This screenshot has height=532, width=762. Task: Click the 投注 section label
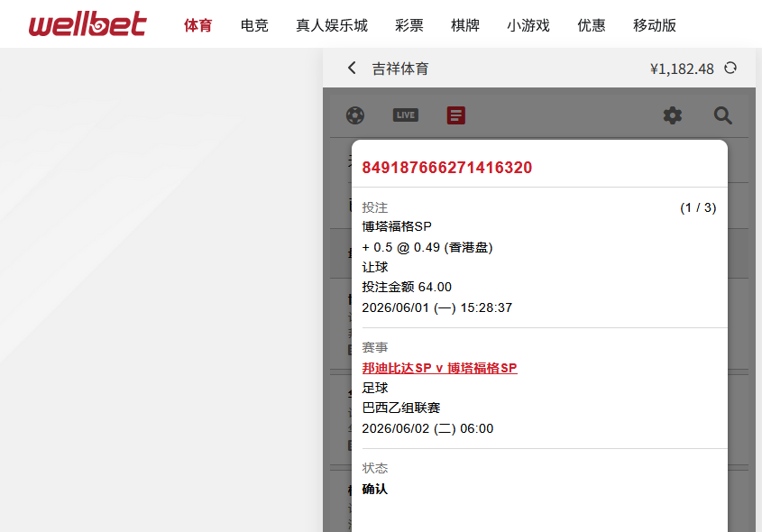click(x=374, y=207)
